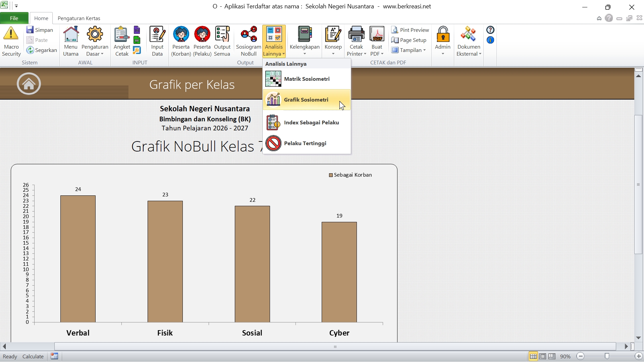The width and height of the screenshot is (644, 362).
Task: Select Matrik Sosiometri from the menu
Action: (307, 79)
